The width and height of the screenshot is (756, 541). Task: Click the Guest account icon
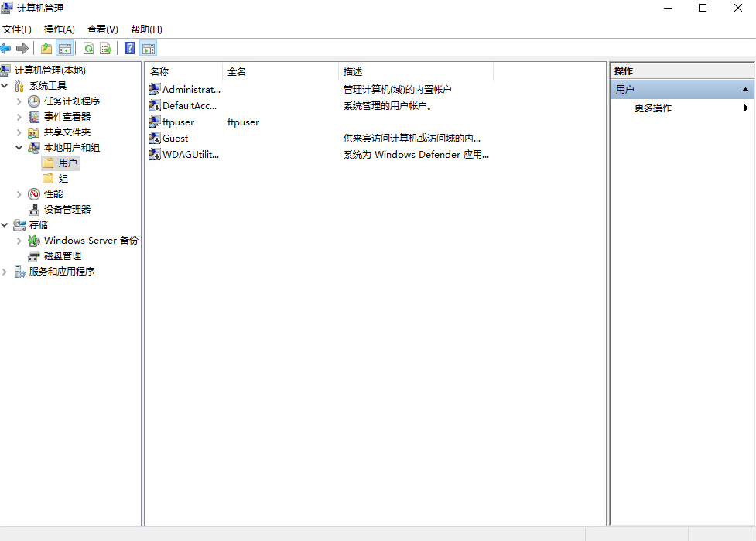[154, 139]
